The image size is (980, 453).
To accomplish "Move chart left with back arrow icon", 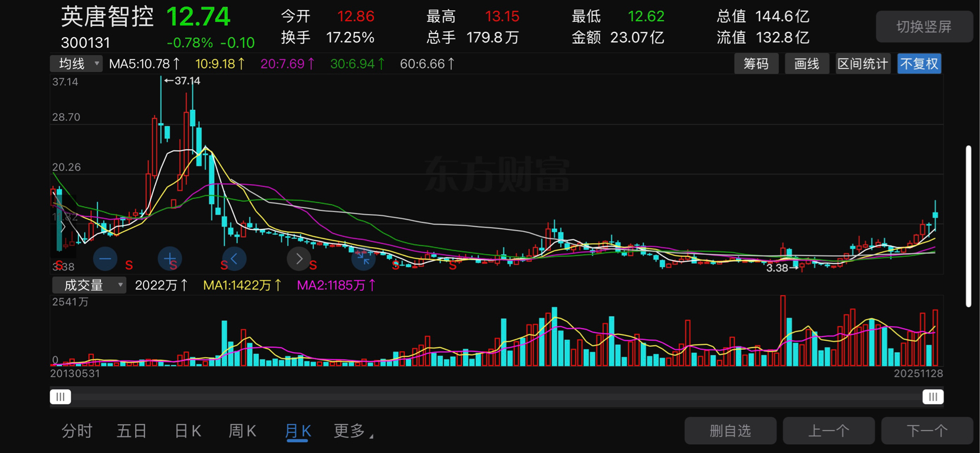I will [234, 258].
